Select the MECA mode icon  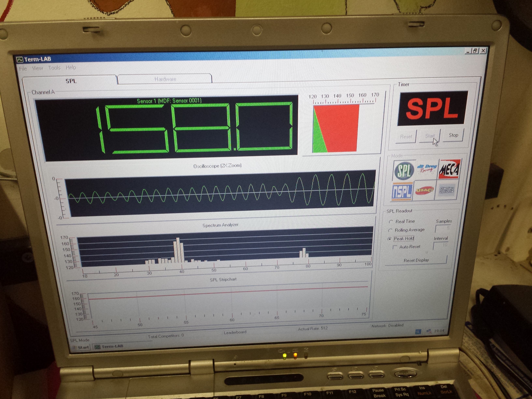click(450, 169)
